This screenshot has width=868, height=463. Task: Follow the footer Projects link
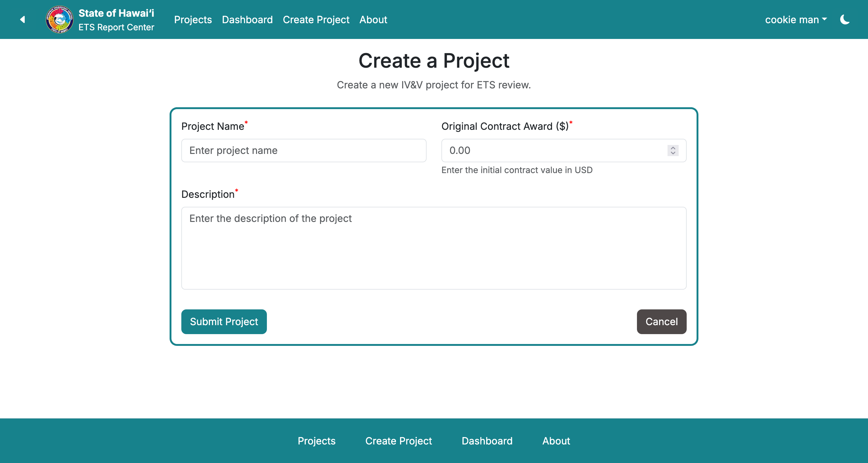[316, 441]
